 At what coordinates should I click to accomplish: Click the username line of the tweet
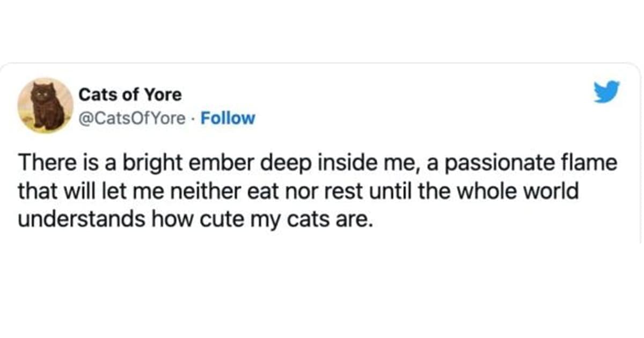click(130, 94)
